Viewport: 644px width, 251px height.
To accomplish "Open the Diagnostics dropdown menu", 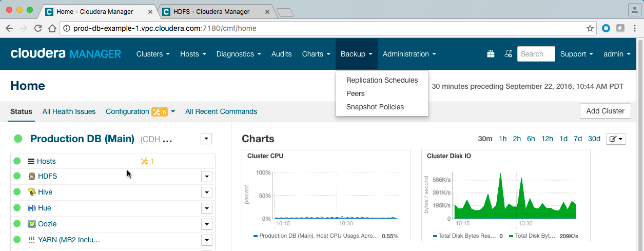I will [x=239, y=54].
